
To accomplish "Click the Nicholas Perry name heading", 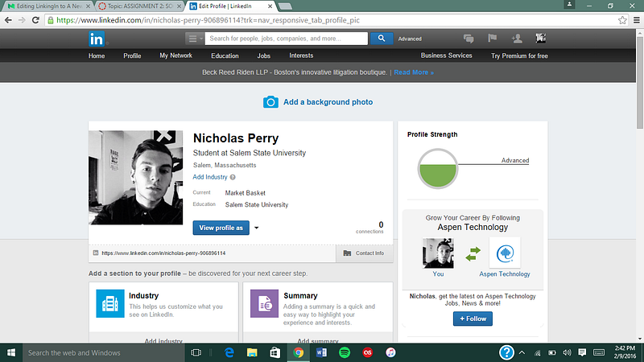I will (236, 138).
